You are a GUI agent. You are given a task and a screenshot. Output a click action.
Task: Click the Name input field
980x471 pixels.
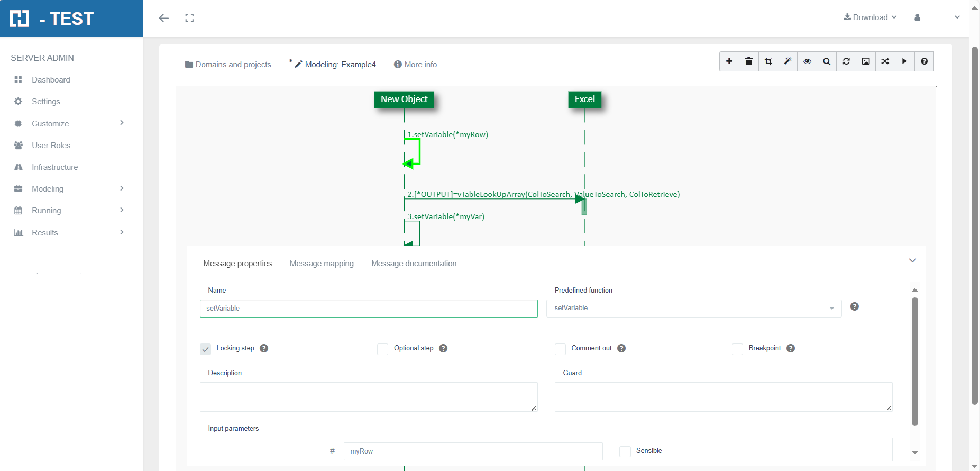[369, 309]
